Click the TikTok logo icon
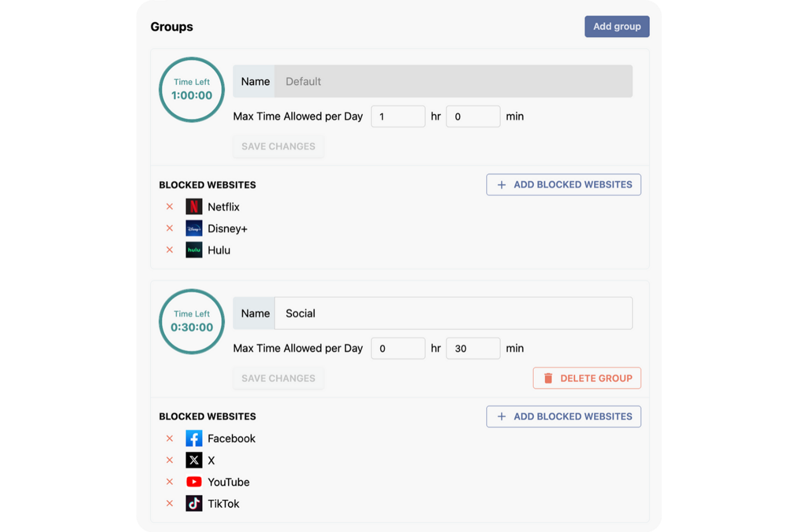Viewport: 798px width, 532px height. [x=194, y=503]
